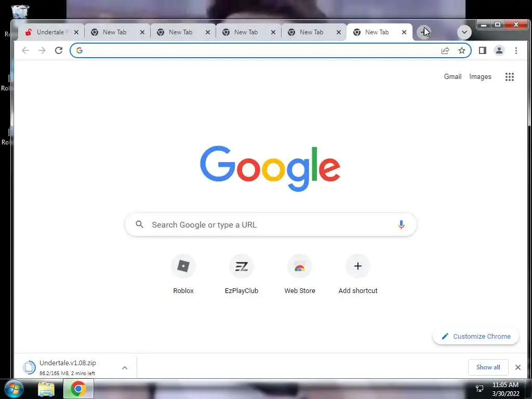Click Customize Chrome button
The width and height of the screenshot is (532, 399).
476,336
